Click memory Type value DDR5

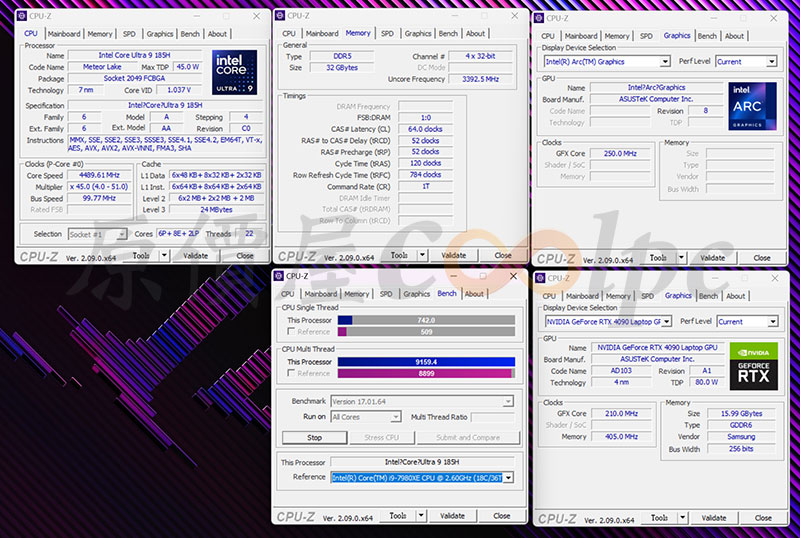point(342,56)
